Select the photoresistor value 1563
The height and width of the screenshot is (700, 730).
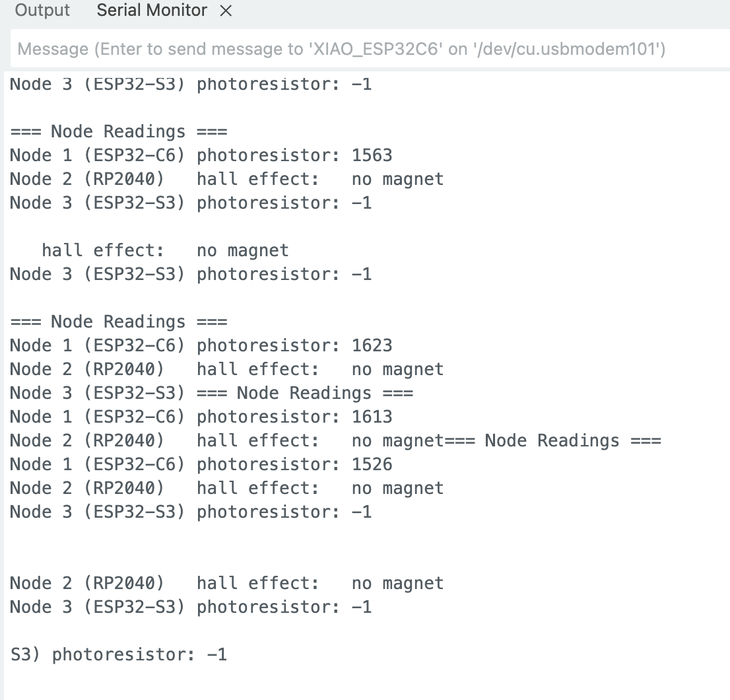[x=374, y=155]
